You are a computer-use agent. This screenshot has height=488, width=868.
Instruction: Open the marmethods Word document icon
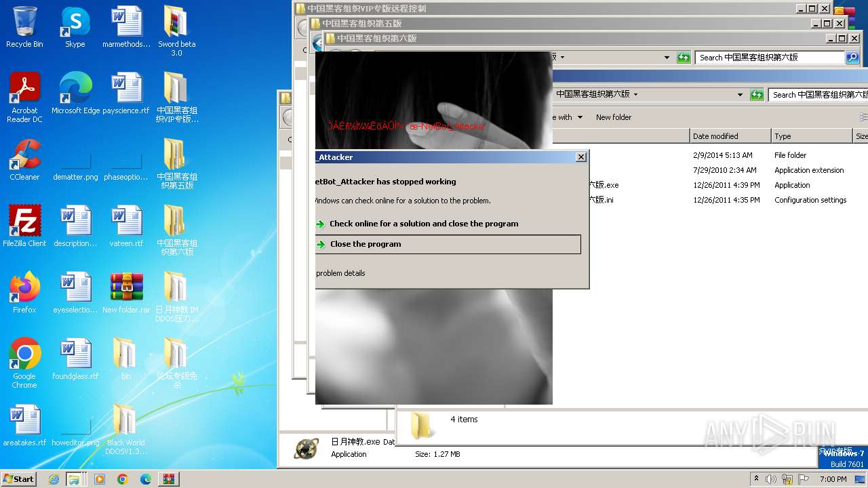[x=126, y=27]
